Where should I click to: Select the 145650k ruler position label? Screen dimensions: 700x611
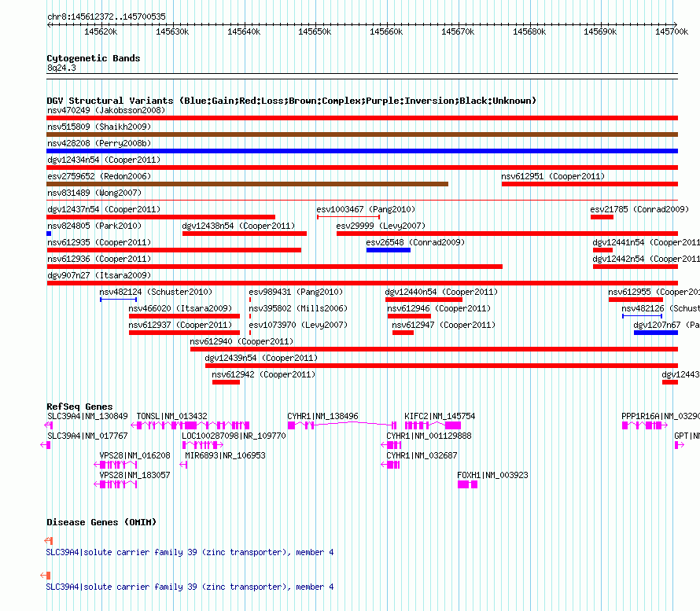(315, 31)
